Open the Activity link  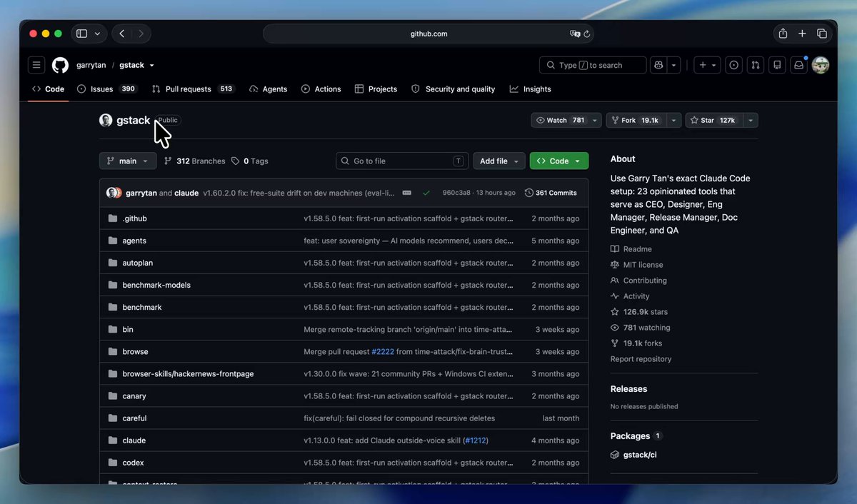(x=630, y=296)
